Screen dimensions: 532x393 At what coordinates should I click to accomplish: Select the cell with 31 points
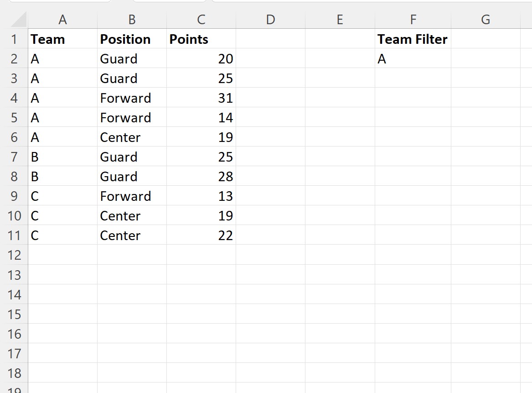point(201,98)
